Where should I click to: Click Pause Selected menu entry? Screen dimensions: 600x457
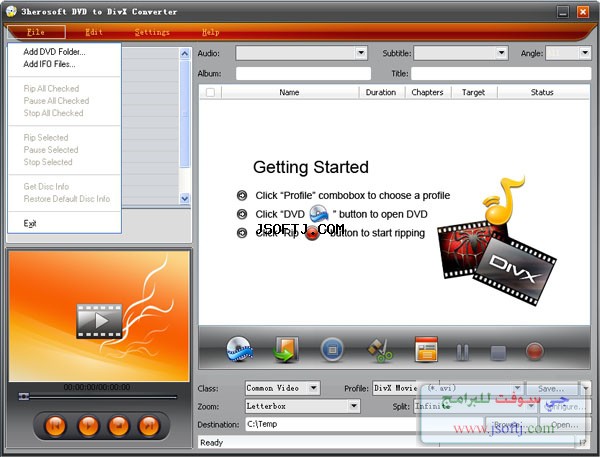pyautogui.click(x=51, y=150)
